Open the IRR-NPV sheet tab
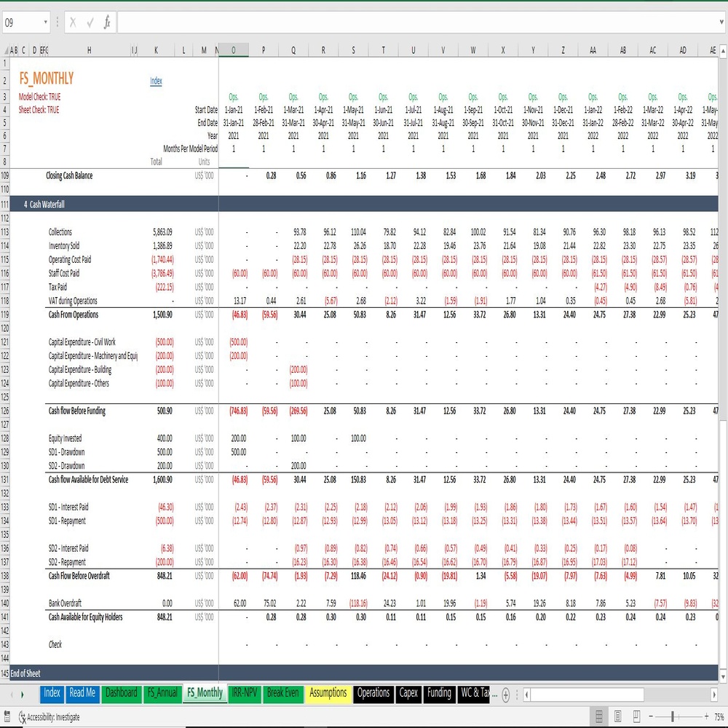The image size is (728, 728). 245,693
